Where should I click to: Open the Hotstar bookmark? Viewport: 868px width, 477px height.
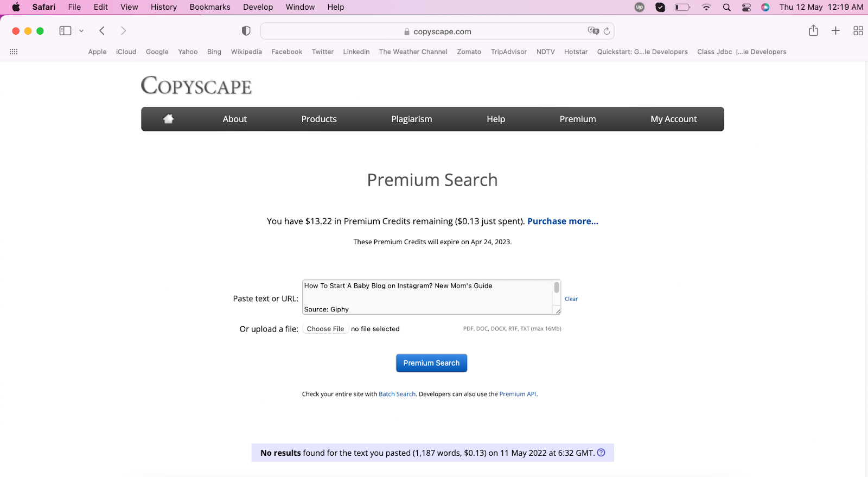[x=576, y=52]
